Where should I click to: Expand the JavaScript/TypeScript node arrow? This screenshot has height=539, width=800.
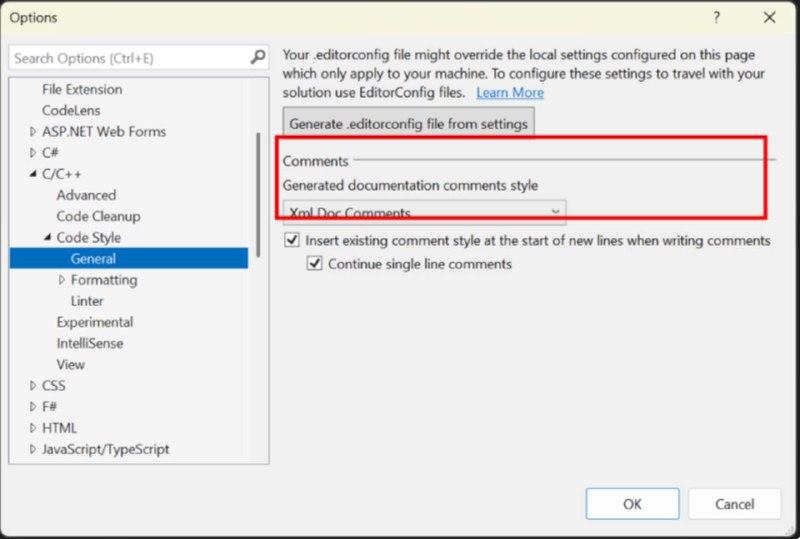[x=33, y=449]
